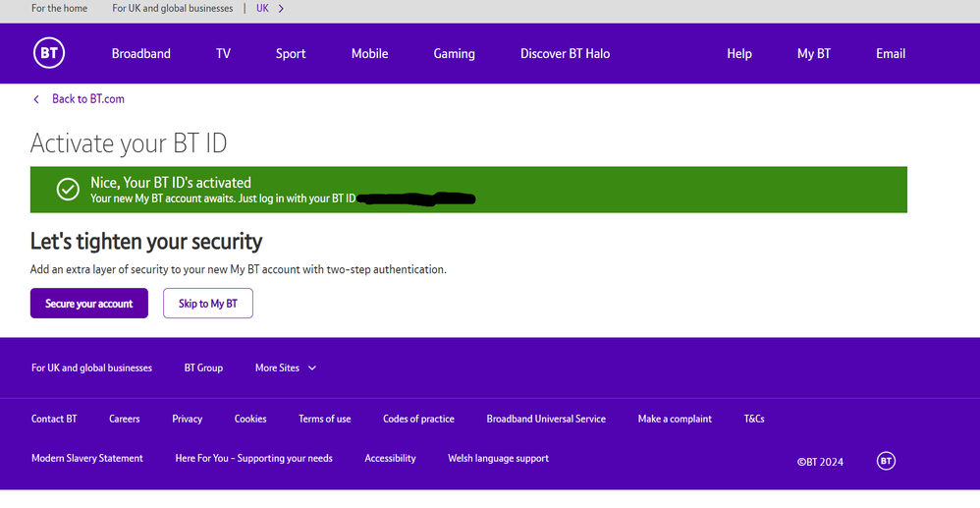Click the small BT logo in the footer

[886, 461]
